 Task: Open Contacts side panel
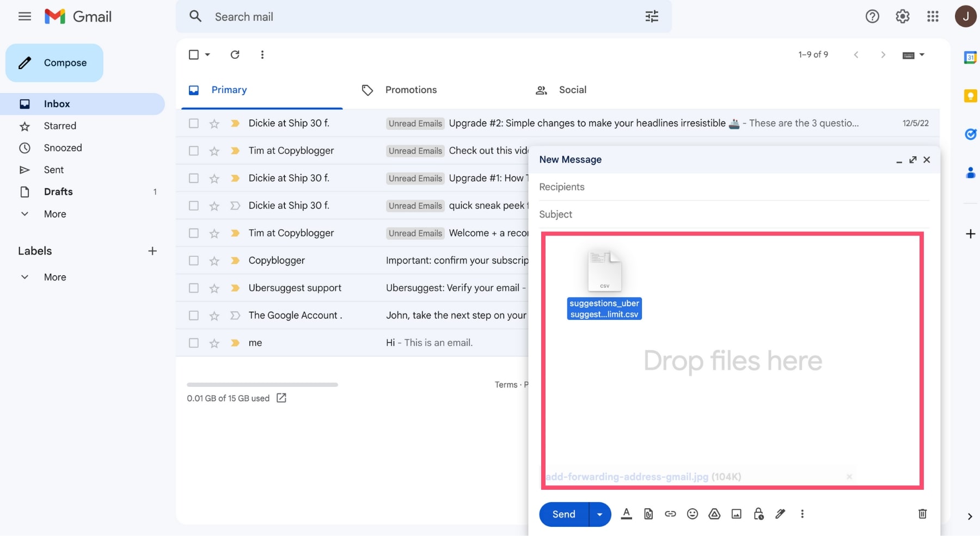click(x=970, y=172)
